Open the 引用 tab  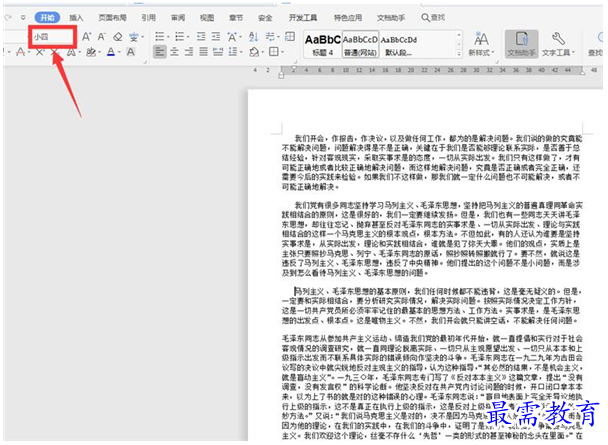point(149,17)
